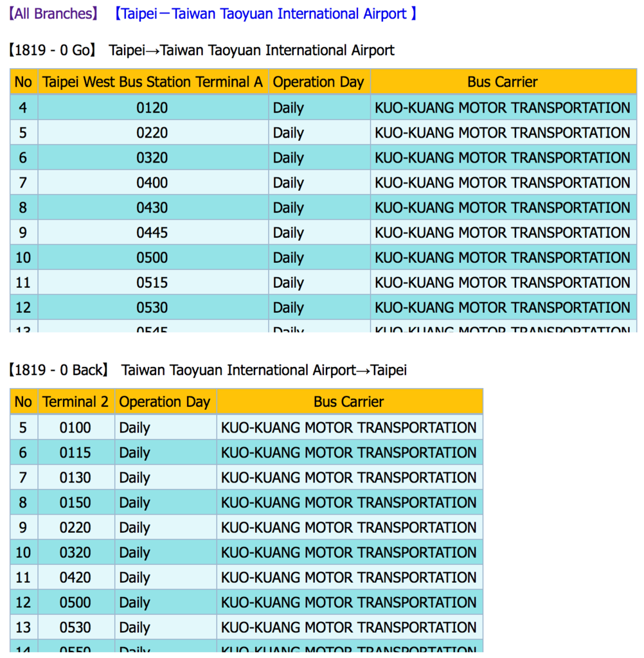644x658 pixels.
Task: Click row number 12 in Back table
Action: [x=23, y=602]
